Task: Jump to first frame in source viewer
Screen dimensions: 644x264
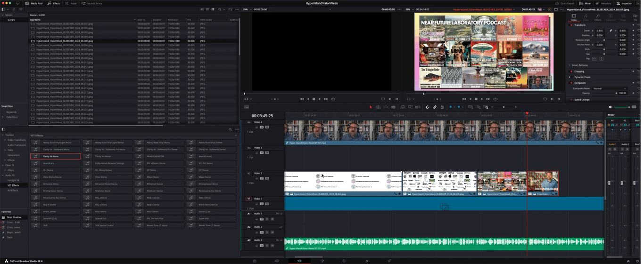Action: click(302, 99)
